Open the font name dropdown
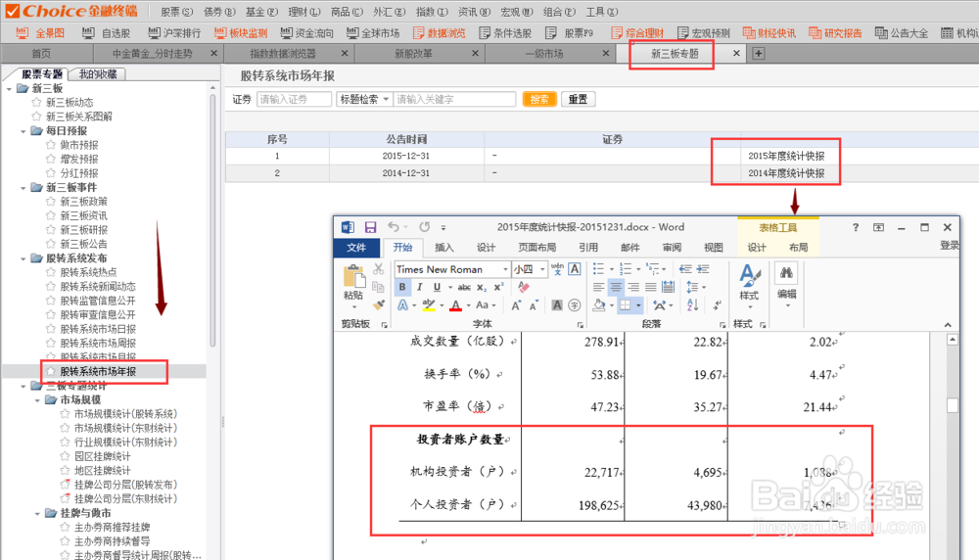Screen dimensions: 979x560 coord(504,269)
